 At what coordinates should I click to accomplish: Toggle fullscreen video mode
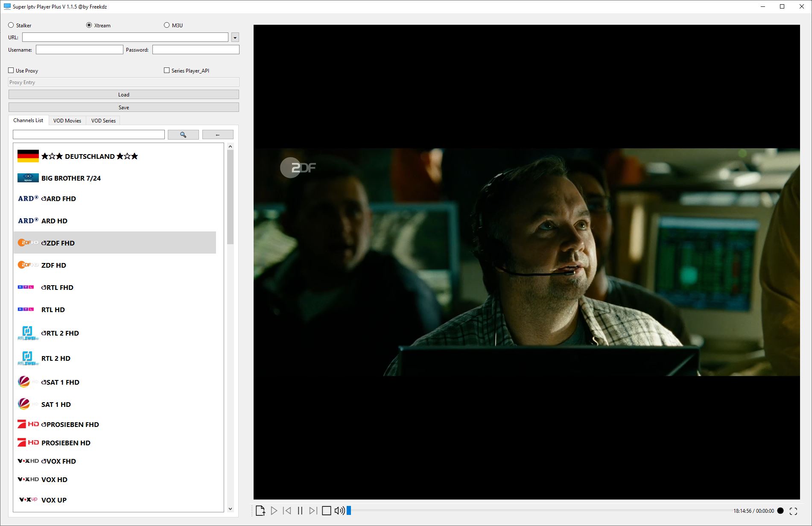coord(793,511)
